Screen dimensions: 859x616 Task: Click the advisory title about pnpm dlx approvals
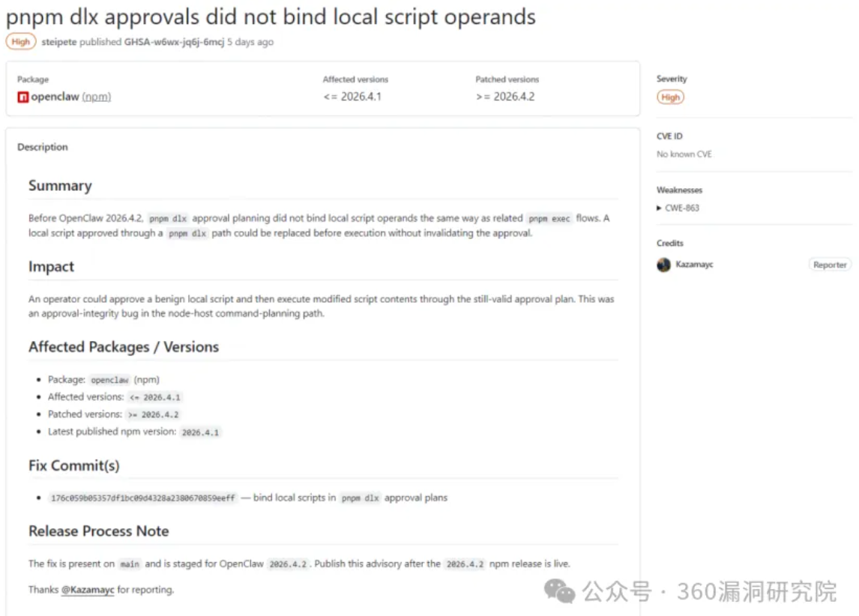click(271, 16)
